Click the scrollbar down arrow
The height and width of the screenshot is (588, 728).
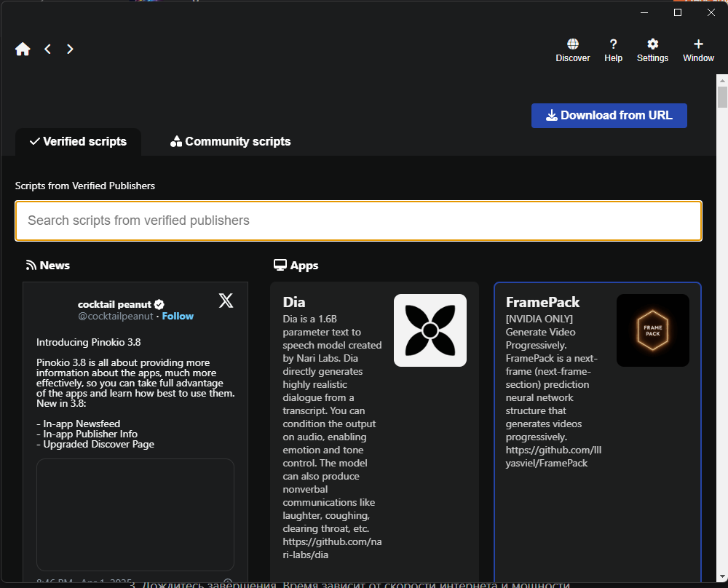tap(722, 576)
